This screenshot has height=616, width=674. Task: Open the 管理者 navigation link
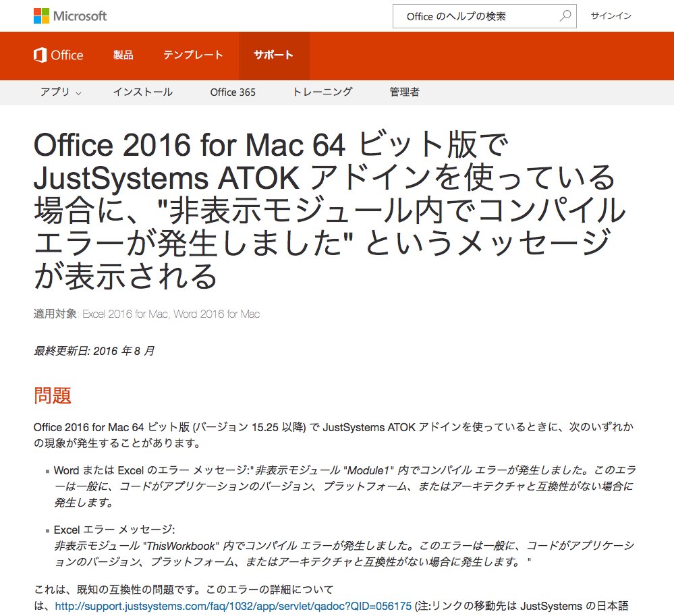[x=404, y=92]
